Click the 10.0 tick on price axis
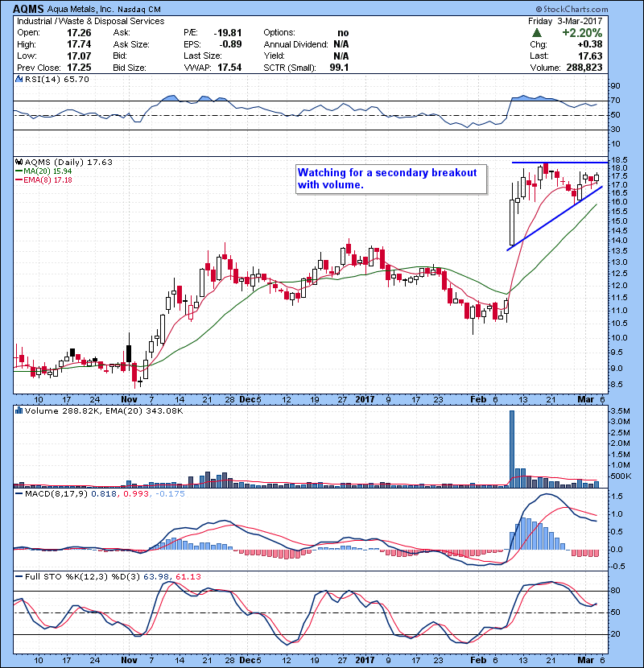The height and width of the screenshot is (668, 644). [619, 338]
